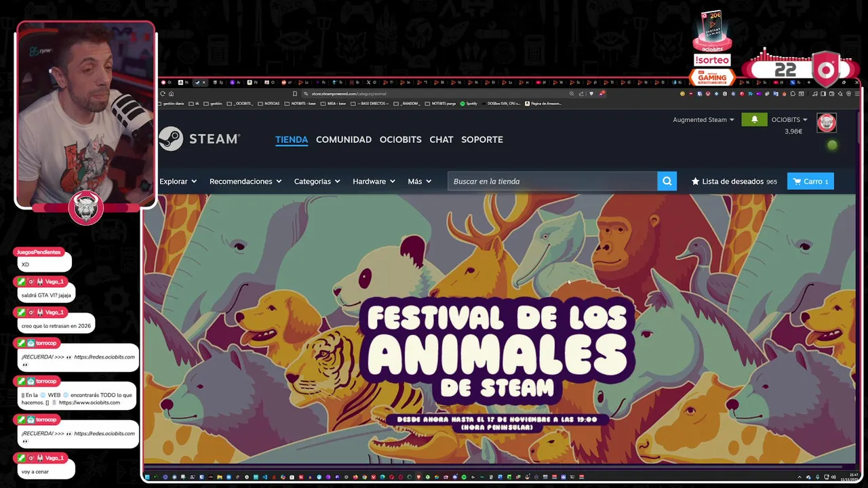Open the IA bookmark folder
Viewport: 868px width, 488px height.
[195, 104]
